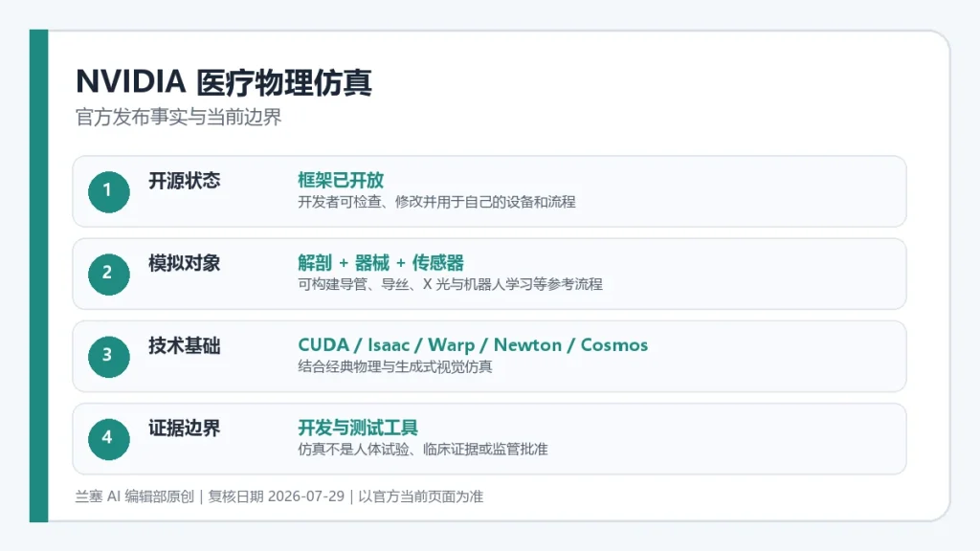Select the 证据边界 row label
980x551 pixels.
click(185, 429)
